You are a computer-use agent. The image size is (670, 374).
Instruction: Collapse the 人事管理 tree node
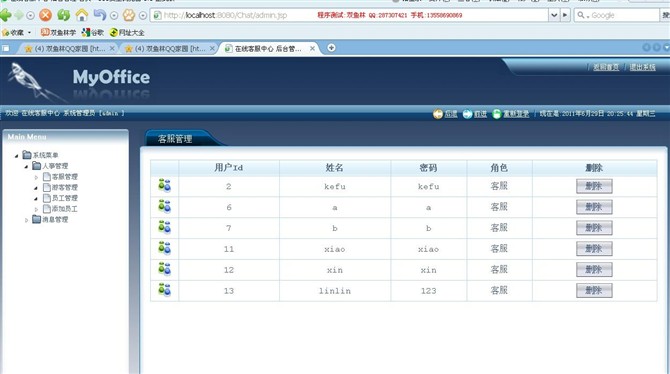click(x=26, y=166)
